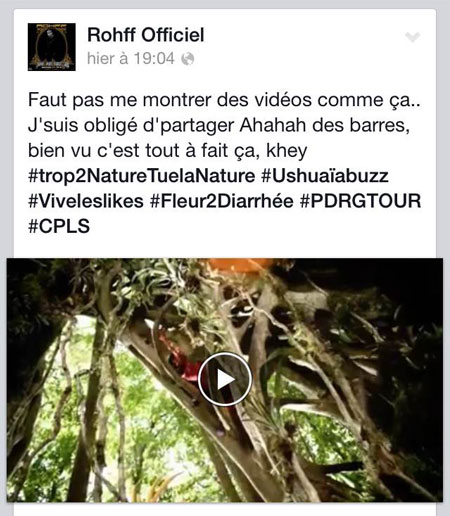This screenshot has height=516, width=450.
Task: Open the #trop2NatureTuelaNature hashtag
Action: pyautogui.click(x=142, y=176)
